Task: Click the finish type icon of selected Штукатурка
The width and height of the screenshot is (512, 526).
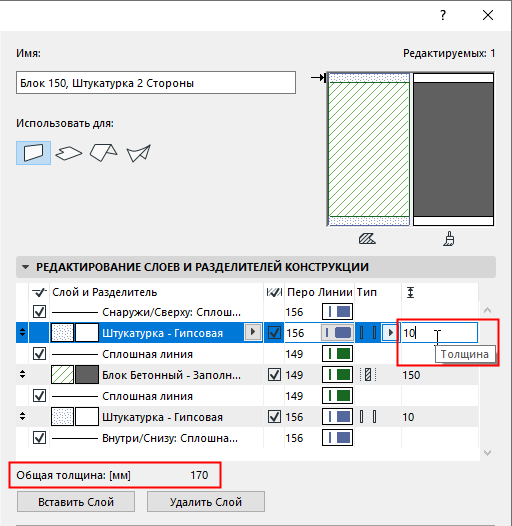Action: [x=368, y=333]
